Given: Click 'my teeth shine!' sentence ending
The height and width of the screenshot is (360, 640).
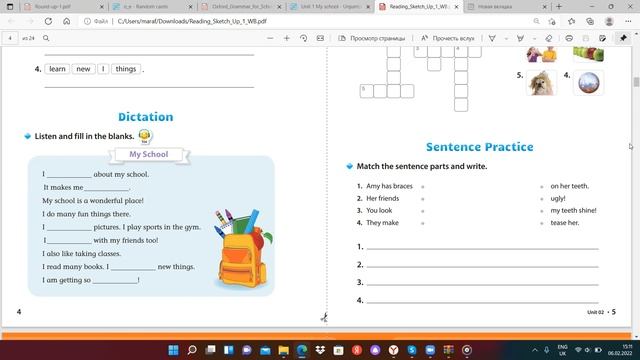Looking at the screenshot, I should tap(573, 211).
